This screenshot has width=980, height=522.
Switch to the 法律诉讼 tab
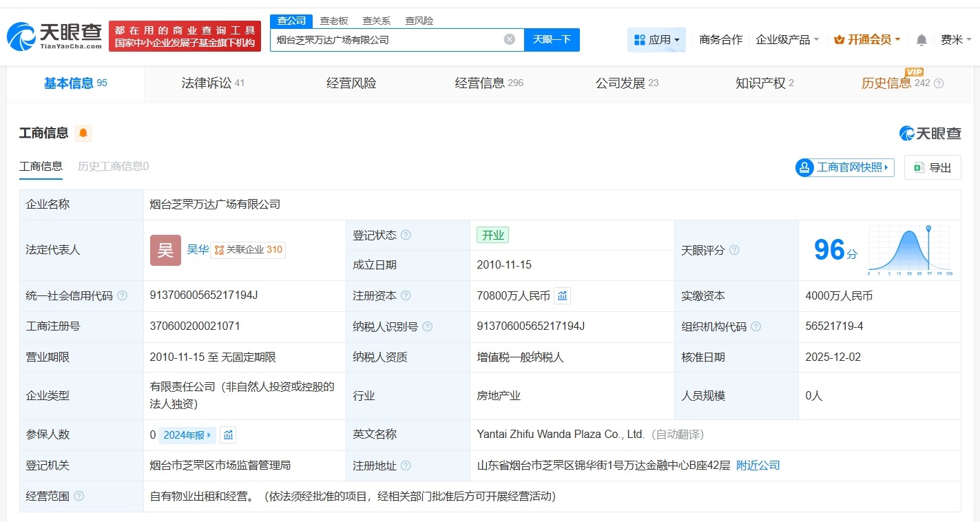click(x=205, y=83)
